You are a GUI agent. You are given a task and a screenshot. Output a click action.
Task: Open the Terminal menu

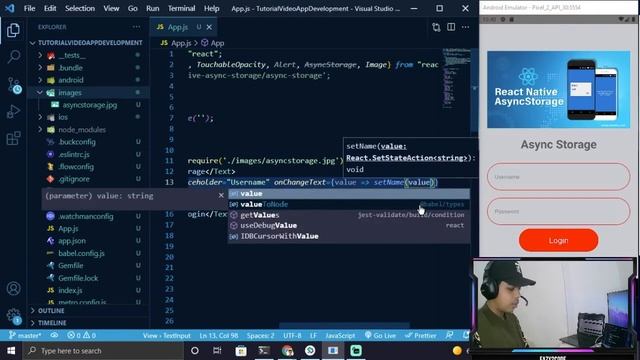181,8
